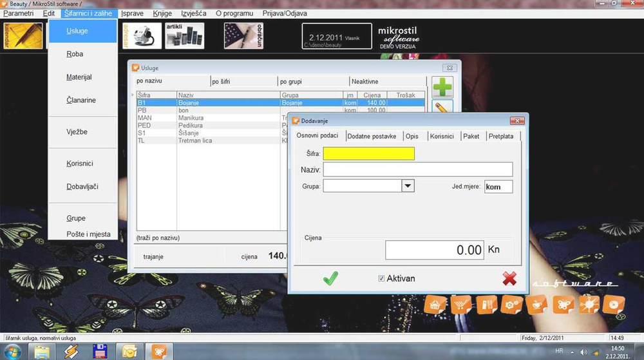Switch to Osnovni podaci tab
This screenshot has width=644, height=360.
point(317,135)
